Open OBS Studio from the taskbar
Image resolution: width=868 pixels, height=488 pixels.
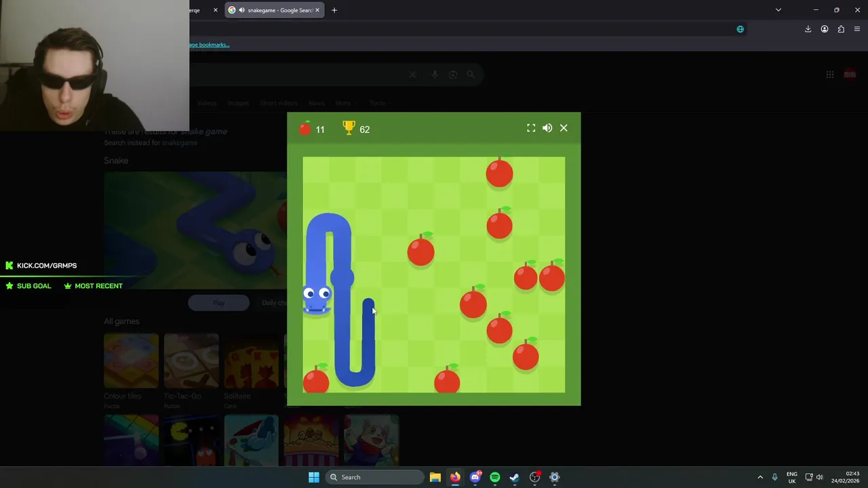click(x=534, y=477)
